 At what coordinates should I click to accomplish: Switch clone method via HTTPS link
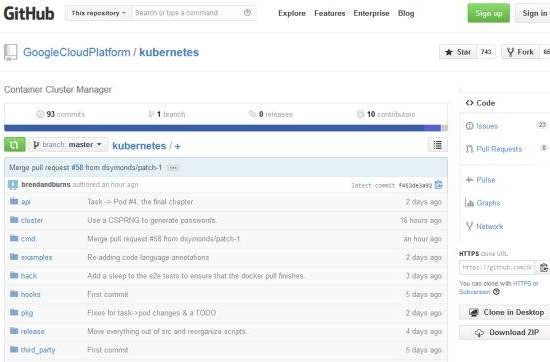tap(522, 283)
